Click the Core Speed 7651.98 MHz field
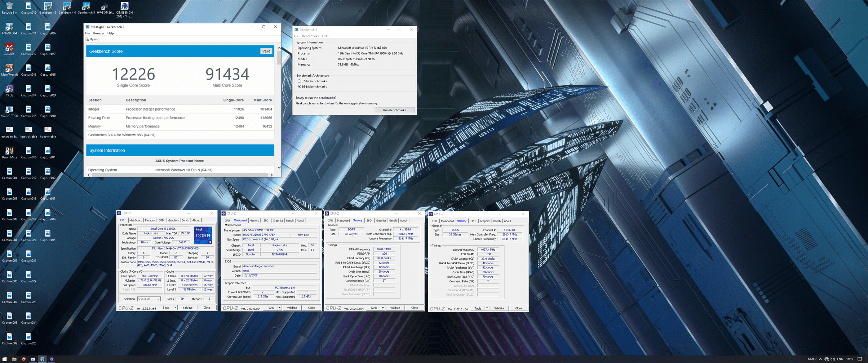This screenshot has height=363, width=868. tap(150, 276)
